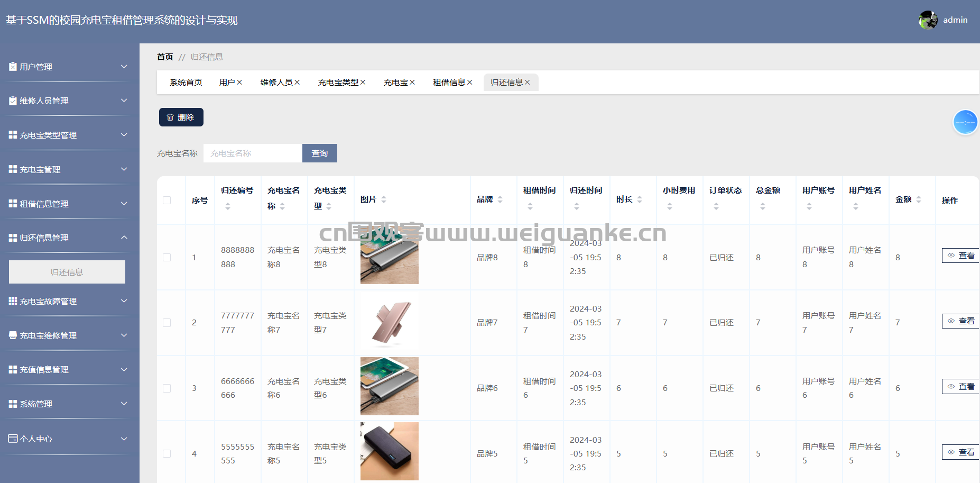Close the 归还信息 tab with X
The height and width of the screenshot is (483, 980).
pyautogui.click(x=527, y=82)
